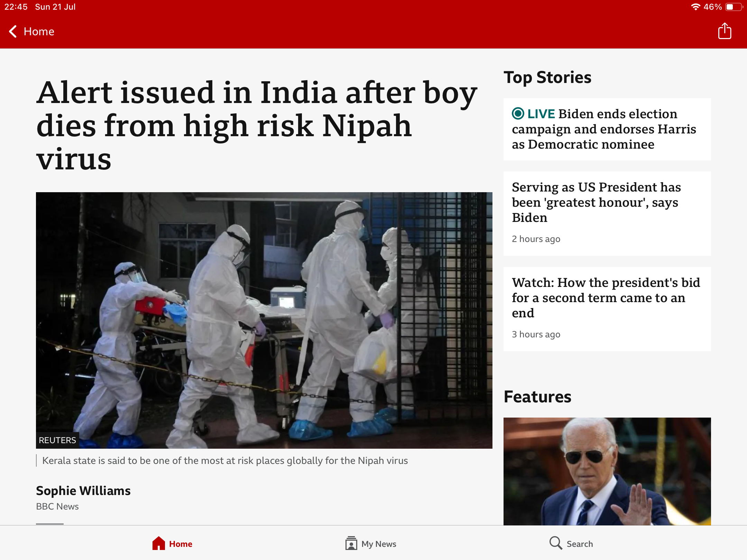Tap the Search magnifier icon
Screen dimensions: 747x560
pos(556,543)
